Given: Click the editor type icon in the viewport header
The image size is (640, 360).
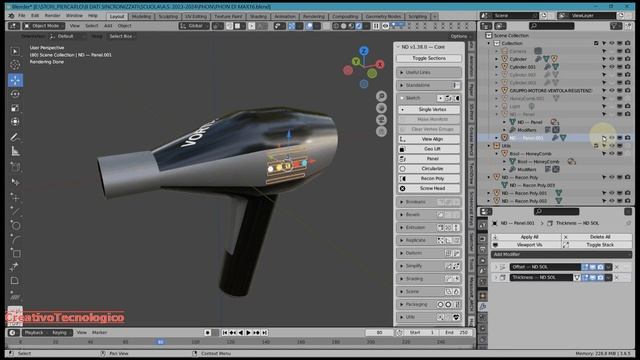Looking at the screenshot, I should coord(13,26).
